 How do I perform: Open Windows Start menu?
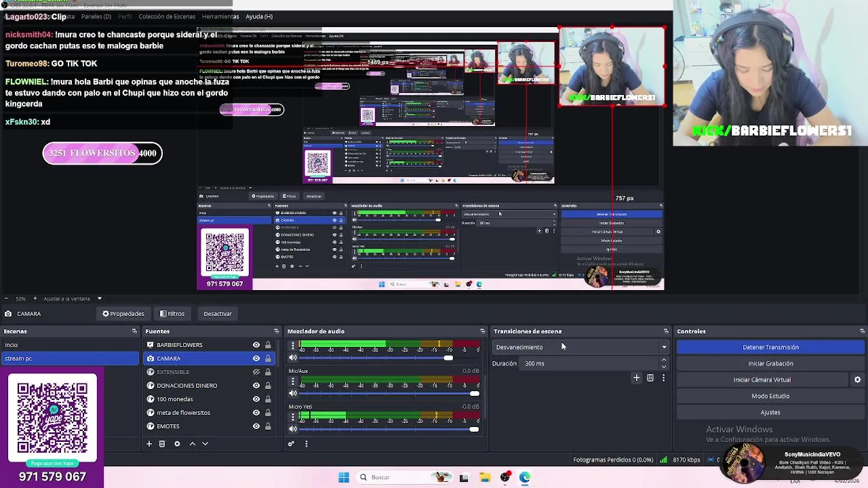point(344,477)
